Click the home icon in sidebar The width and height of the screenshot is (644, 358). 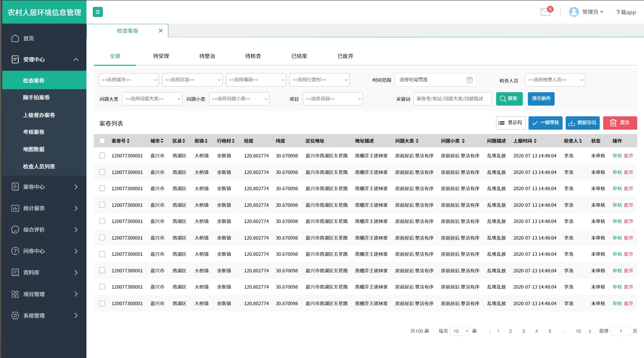(x=15, y=38)
